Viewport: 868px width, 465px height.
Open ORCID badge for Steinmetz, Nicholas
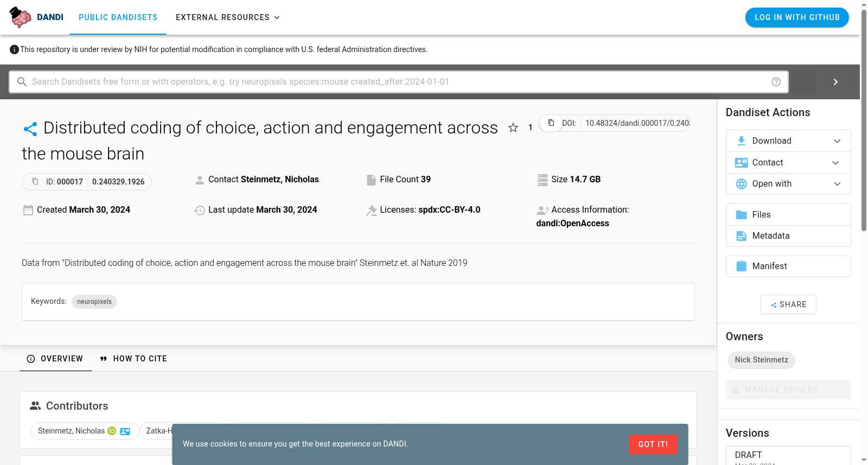[x=112, y=431]
